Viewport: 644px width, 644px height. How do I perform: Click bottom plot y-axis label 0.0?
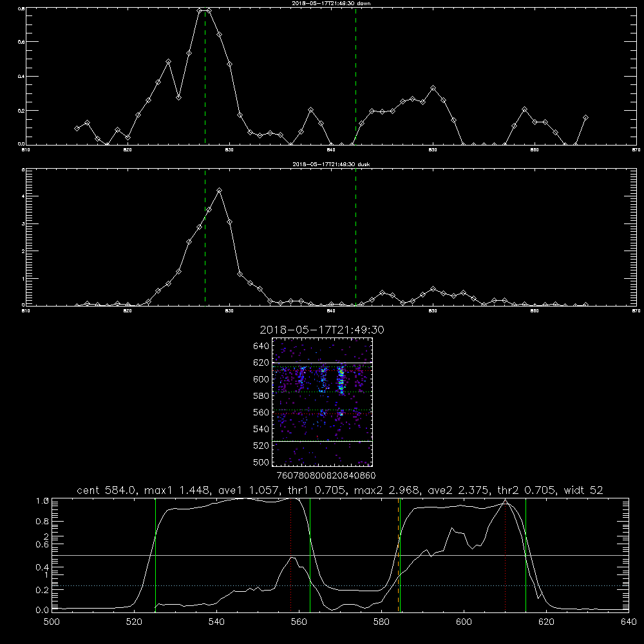[x=43, y=611]
